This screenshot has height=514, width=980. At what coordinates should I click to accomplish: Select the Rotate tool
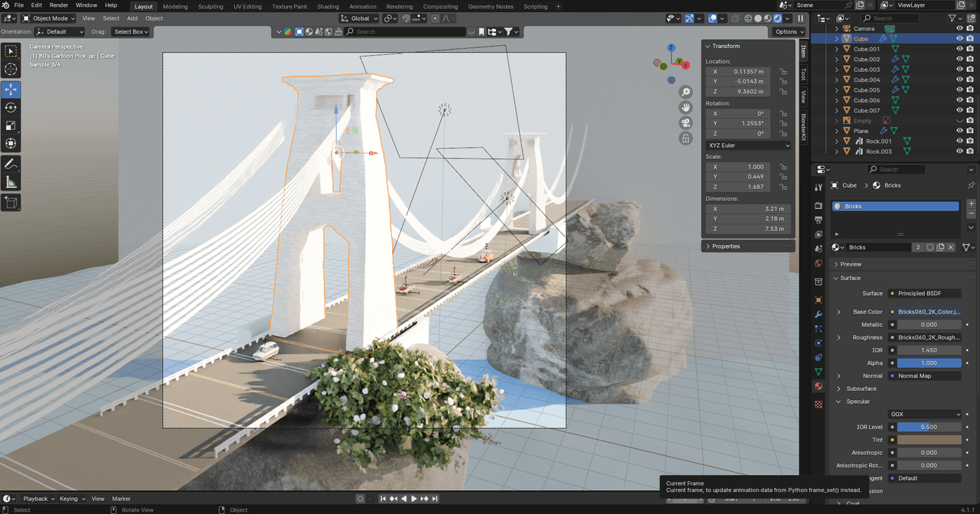coord(11,108)
